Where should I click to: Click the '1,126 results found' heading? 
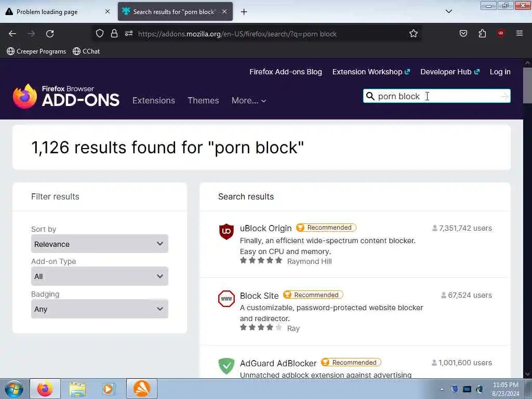(168, 147)
